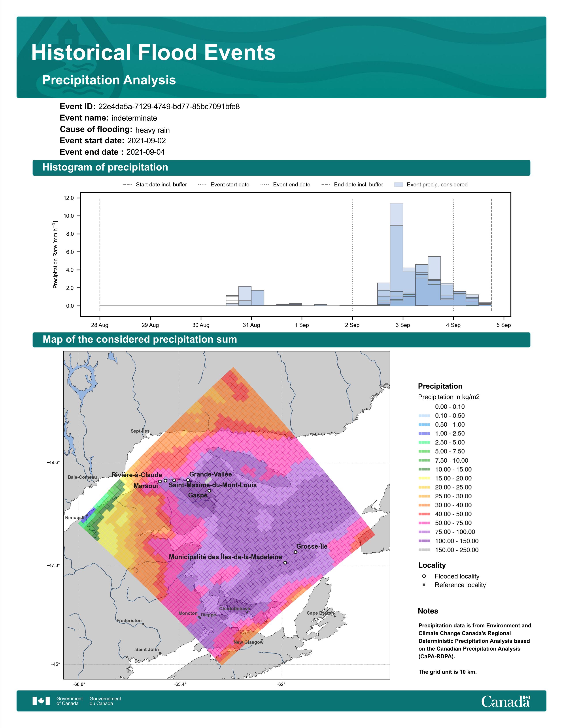Viewport: 563px width, 728px height.
Task: Click the Moncton map label
Action: tap(188, 613)
